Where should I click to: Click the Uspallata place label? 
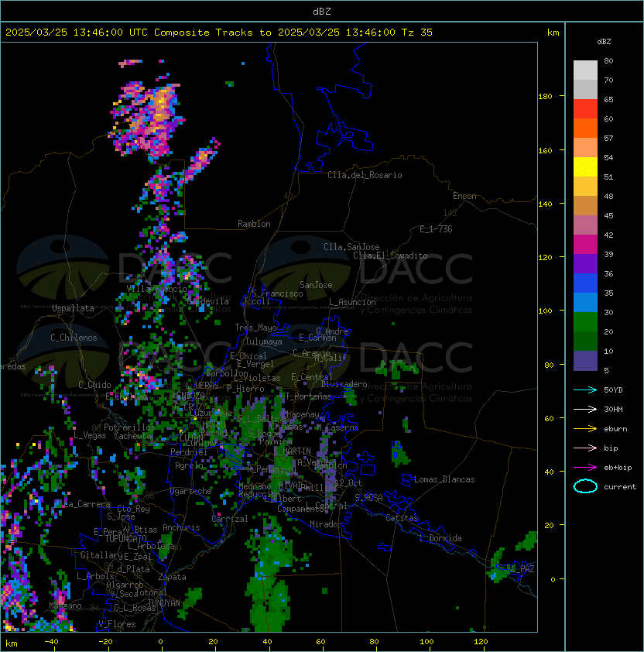(x=73, y=308)
